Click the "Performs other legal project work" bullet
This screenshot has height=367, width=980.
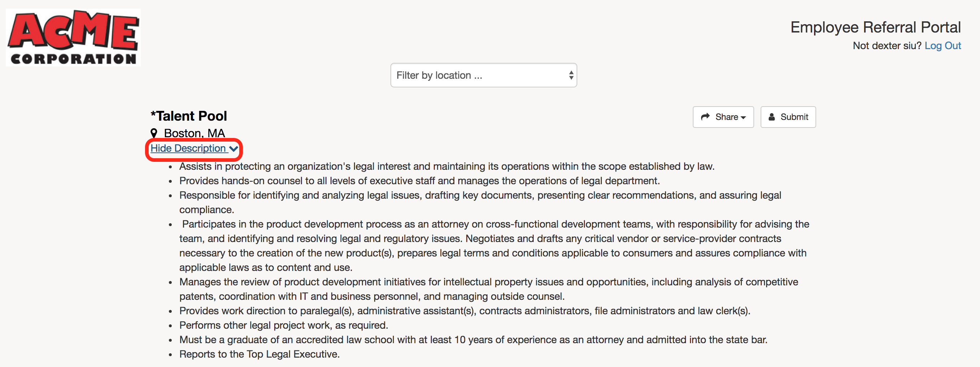coord(283,325)
